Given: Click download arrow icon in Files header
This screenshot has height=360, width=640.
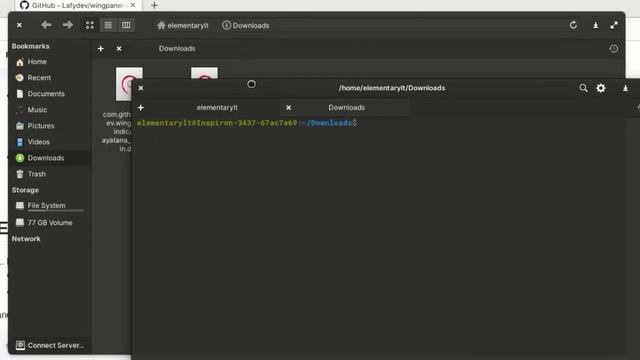Looking at the screenshot, I should 596,25.
